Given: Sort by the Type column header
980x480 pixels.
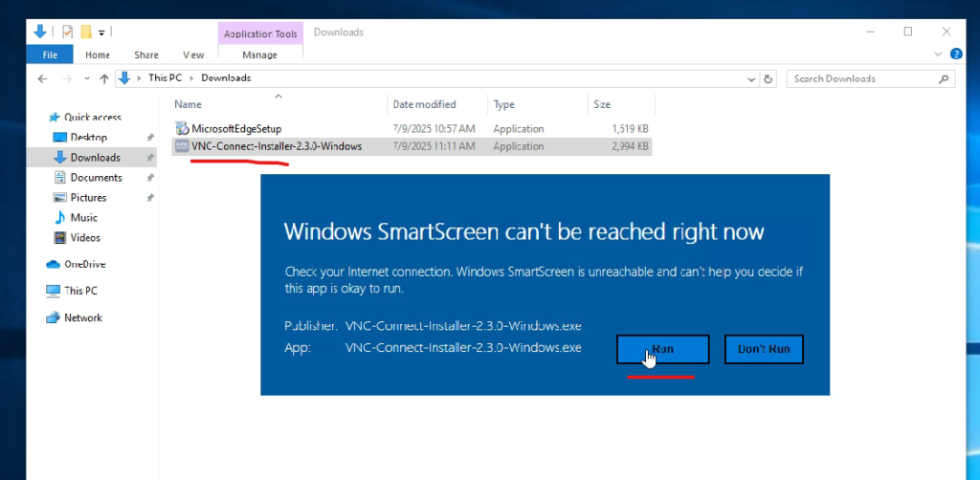Looking at the screenshot, I should tap(538, 104).
